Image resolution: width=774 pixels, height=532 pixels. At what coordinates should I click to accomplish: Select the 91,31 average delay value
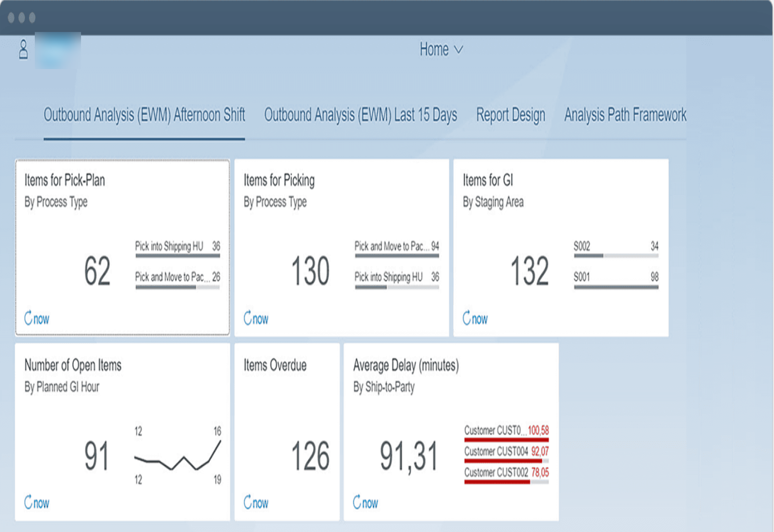(408, 457)
